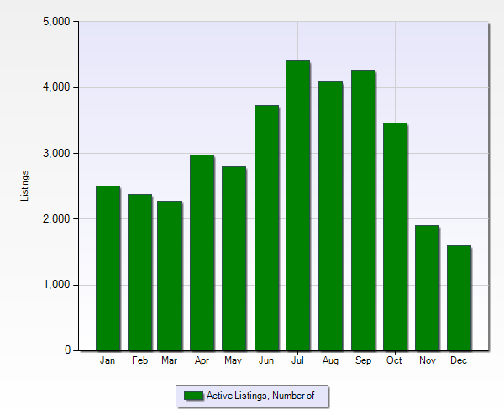Click the January bar

coord(108,268)
